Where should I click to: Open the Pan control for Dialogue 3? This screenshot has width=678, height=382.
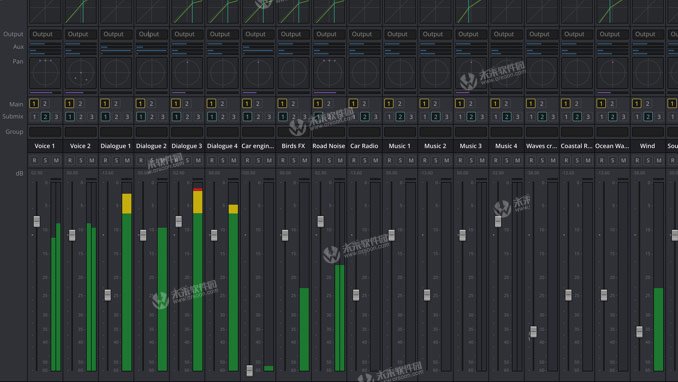click(187, 73)
